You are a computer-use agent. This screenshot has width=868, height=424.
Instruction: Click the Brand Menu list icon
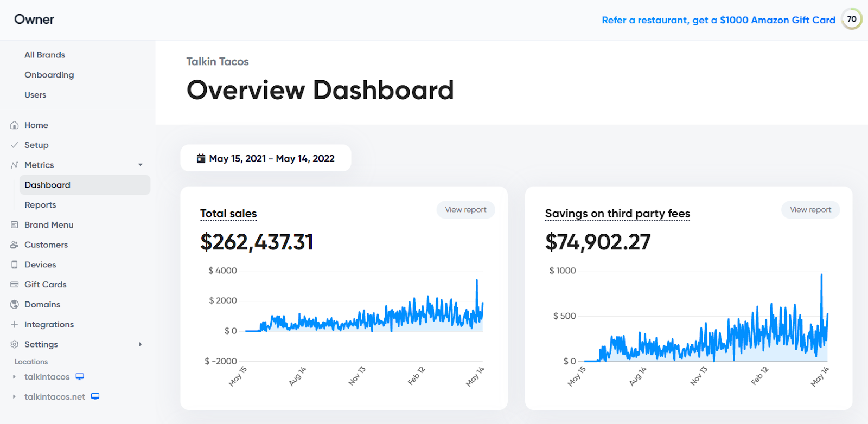pos(15,224)
